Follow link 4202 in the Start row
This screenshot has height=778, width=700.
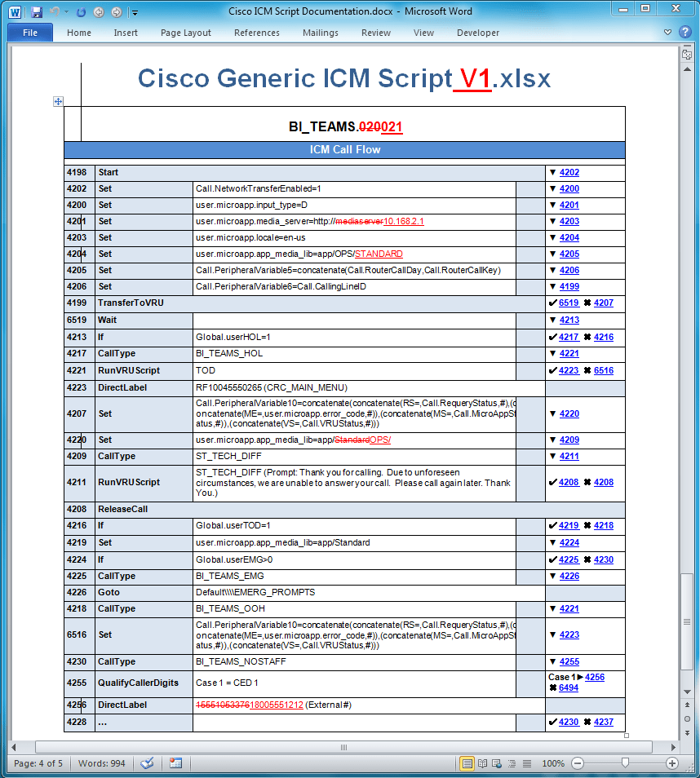pos(569,173)
